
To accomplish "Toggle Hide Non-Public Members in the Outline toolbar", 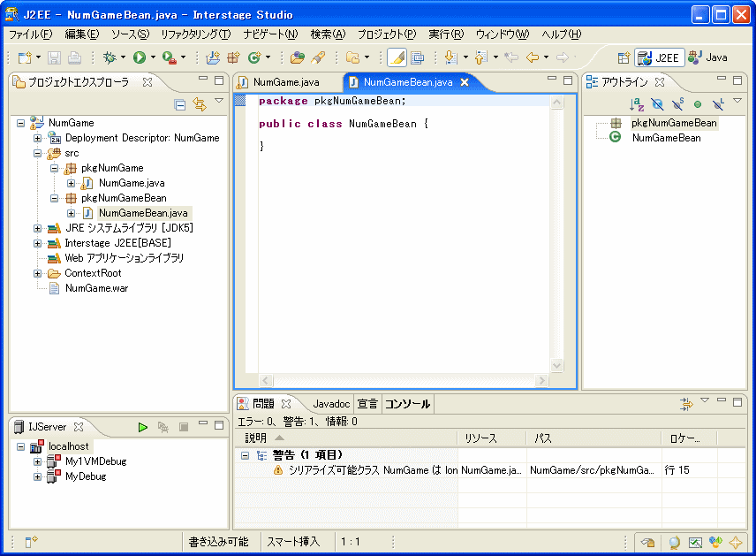I will point(698,104).
